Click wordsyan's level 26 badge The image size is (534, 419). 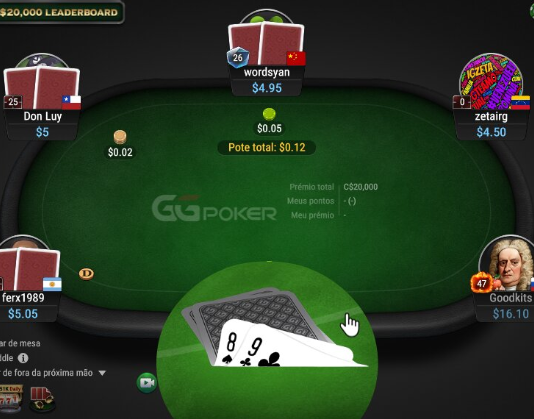(x=238, y=57)
